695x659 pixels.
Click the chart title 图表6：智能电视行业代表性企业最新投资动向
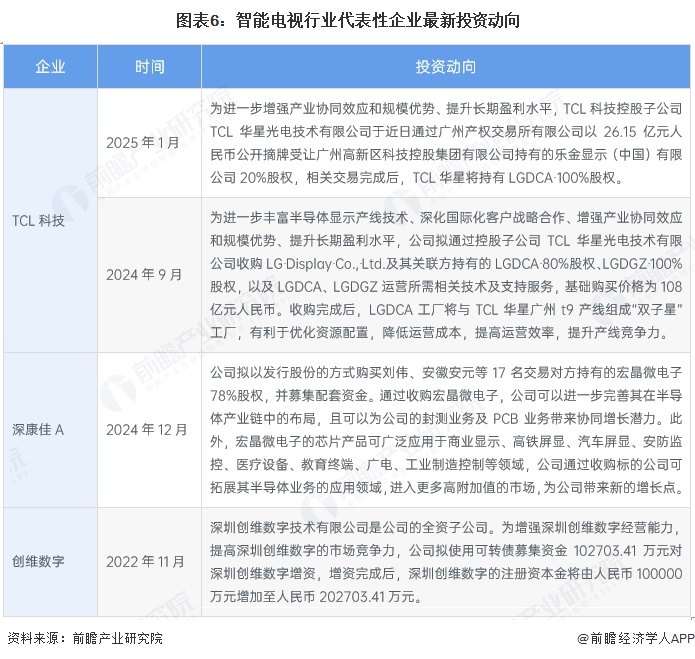click(348, 21)
